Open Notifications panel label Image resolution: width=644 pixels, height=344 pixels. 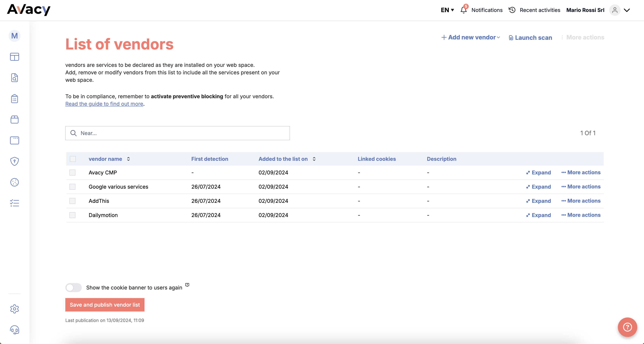(487, 10)
